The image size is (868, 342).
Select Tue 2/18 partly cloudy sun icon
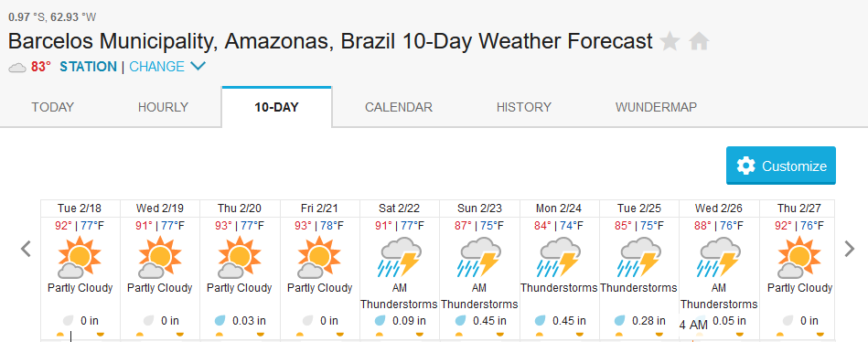(x=80, y=257)
